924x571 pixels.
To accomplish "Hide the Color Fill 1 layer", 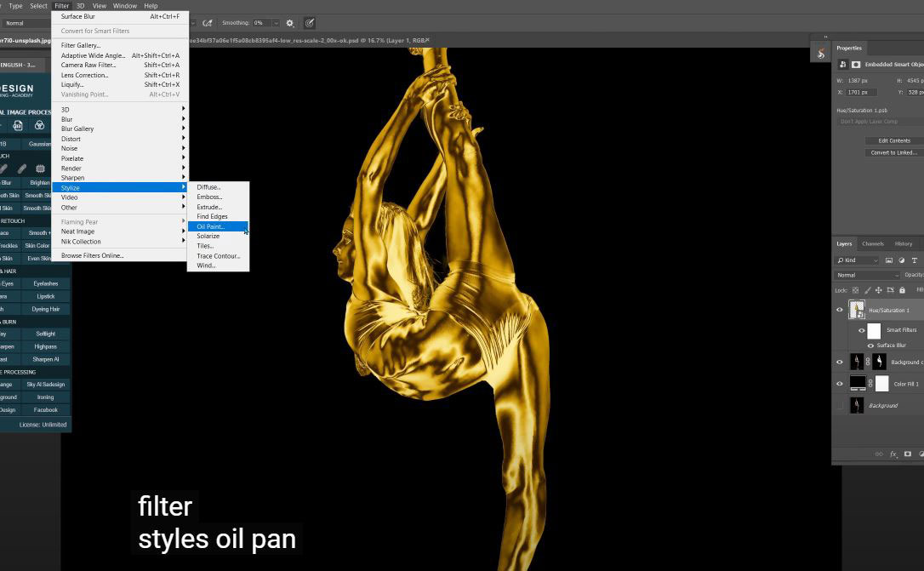I will (x=840, y=384).
